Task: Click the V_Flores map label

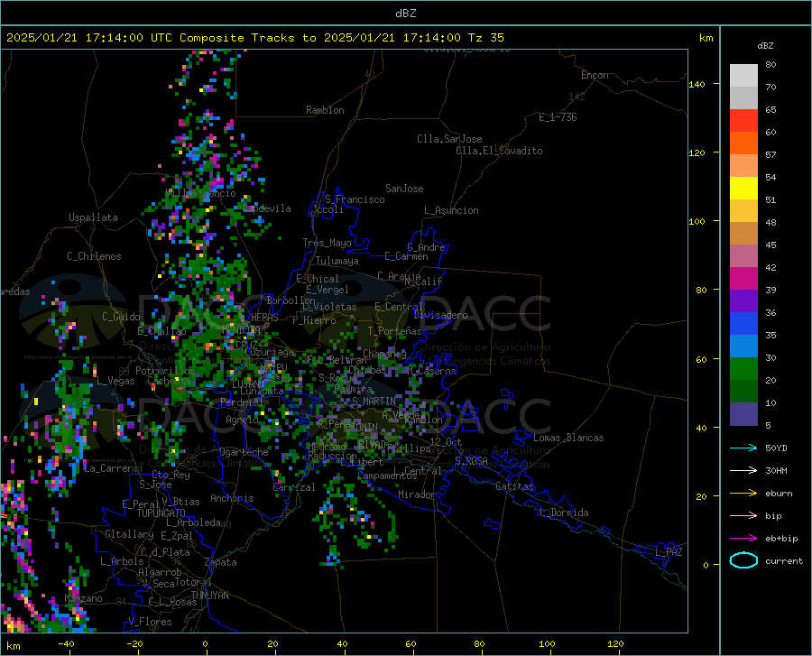Action: pos(150,622)
